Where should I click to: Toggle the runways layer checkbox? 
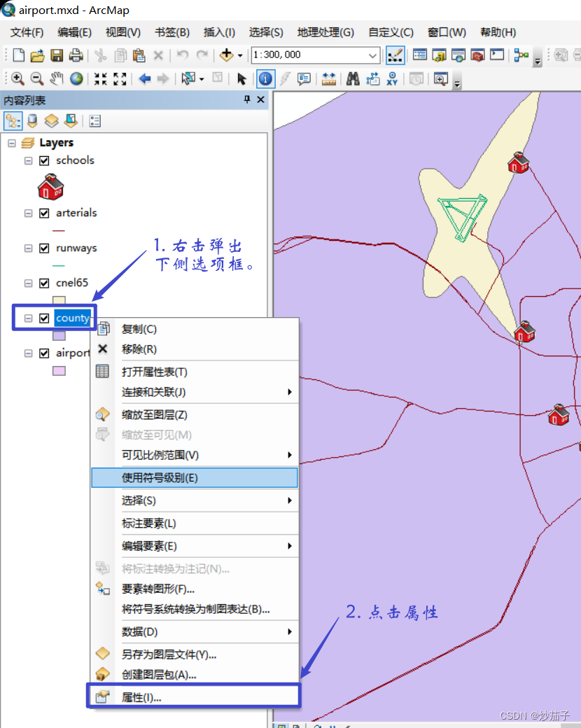[44, 248]
